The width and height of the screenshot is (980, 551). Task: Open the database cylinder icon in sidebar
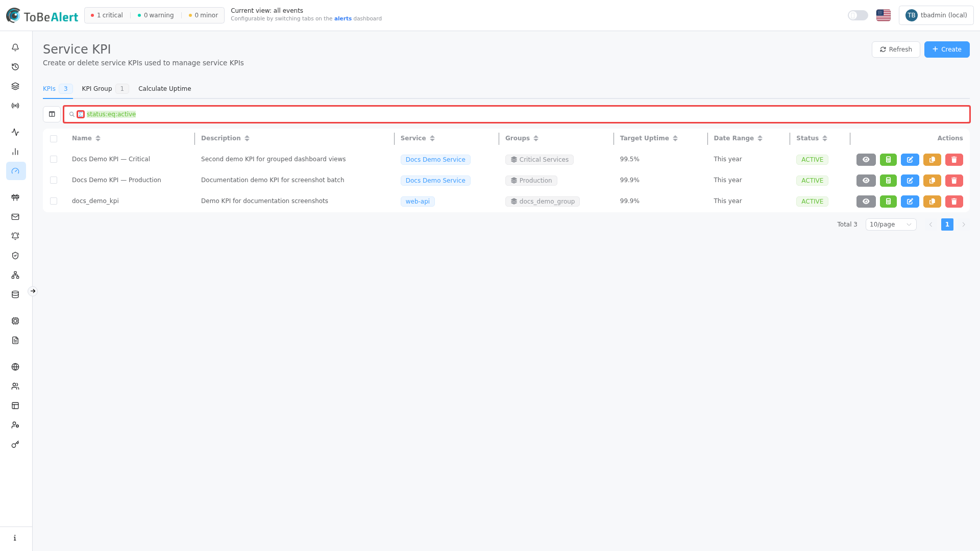point(15,294)
